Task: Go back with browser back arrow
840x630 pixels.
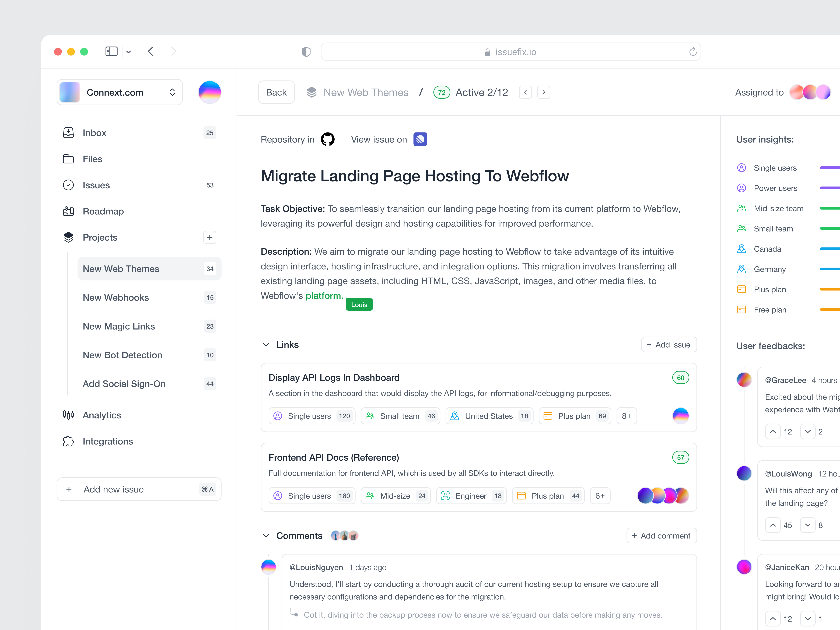Action: (151, 51)
